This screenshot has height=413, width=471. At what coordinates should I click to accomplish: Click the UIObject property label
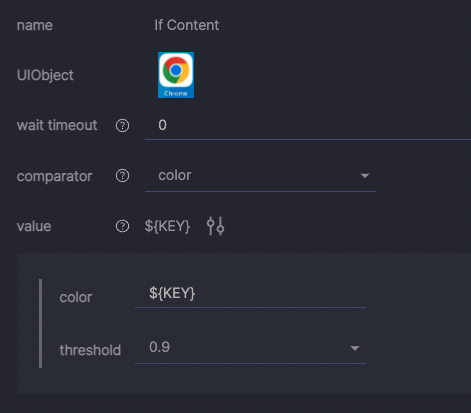coord(45,75)
